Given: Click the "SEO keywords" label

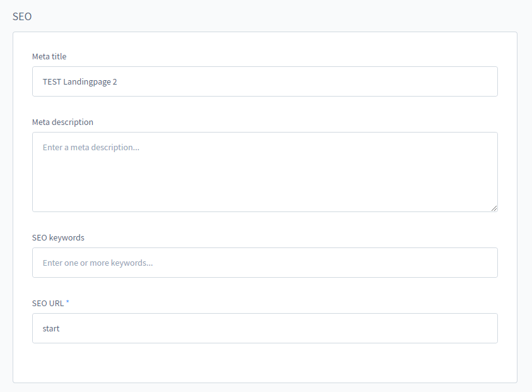Looking at the screenshot, I should [58, 238].
